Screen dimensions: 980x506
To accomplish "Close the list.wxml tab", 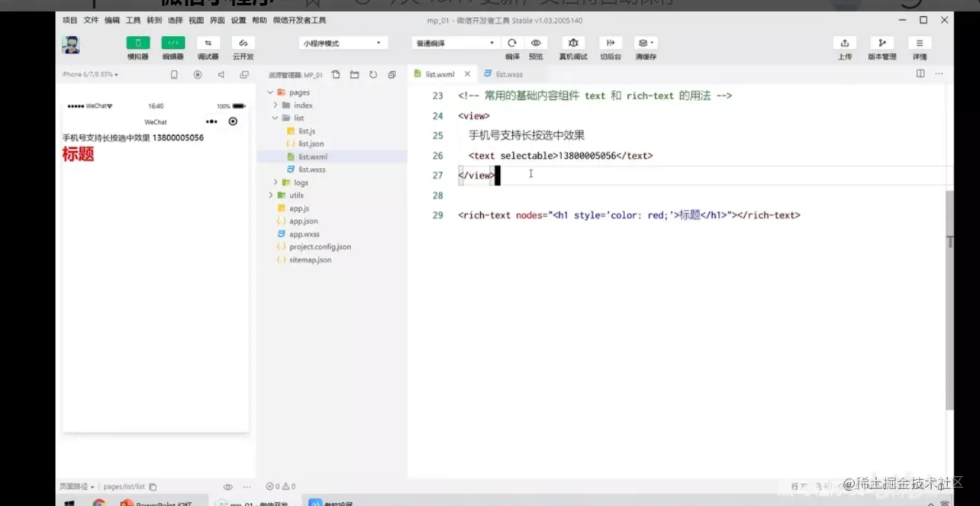I will (x=467, y=74).
